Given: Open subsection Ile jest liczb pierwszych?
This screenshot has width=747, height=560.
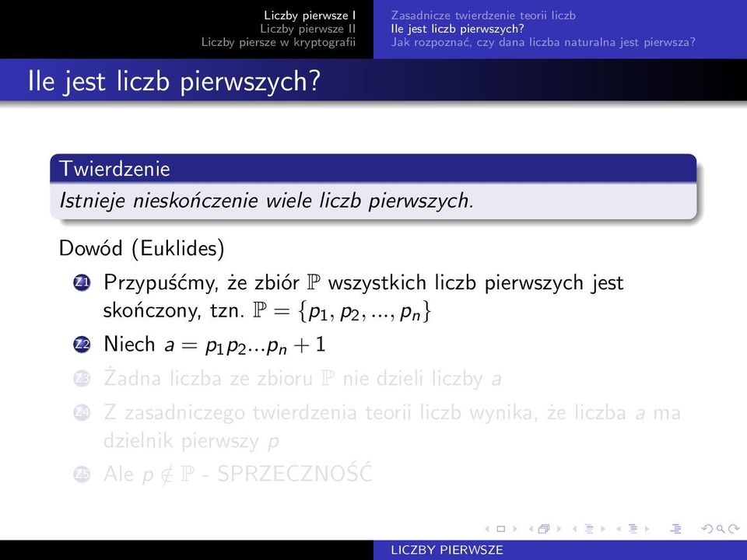Looking at the screenshot, I should click(458, 29).
